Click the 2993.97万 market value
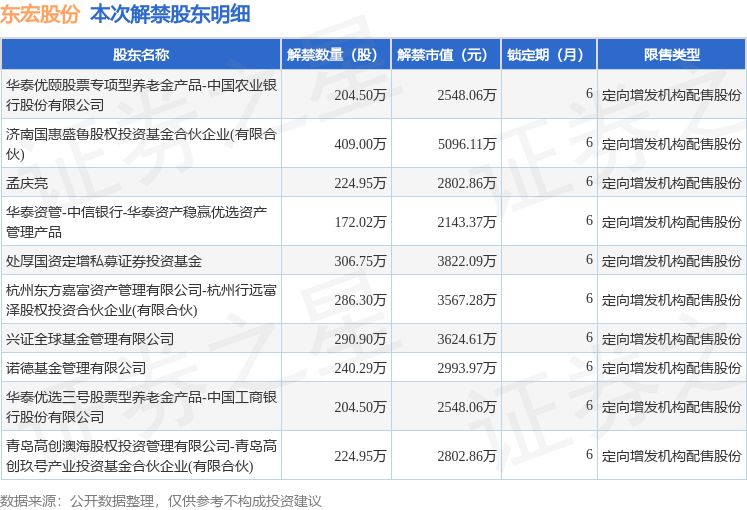747x510 pixels. pyautogui.click(x=467, y=368)
